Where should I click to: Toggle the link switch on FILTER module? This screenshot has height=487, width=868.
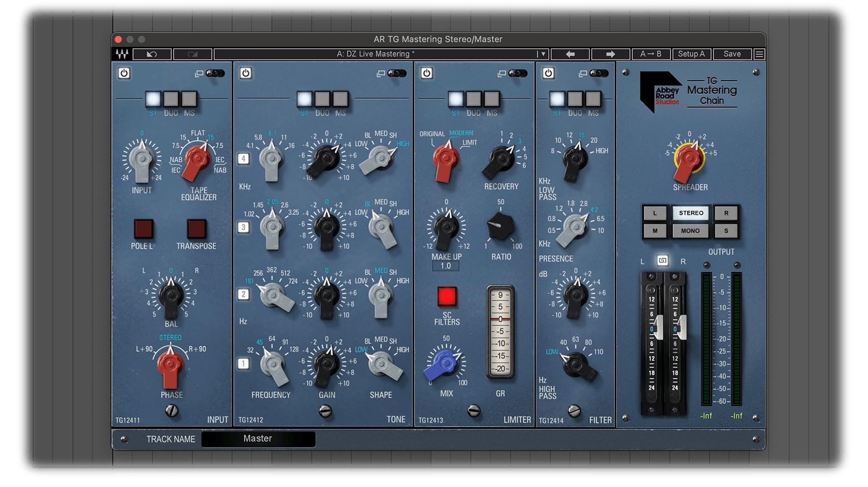click(x=599, y=73)
